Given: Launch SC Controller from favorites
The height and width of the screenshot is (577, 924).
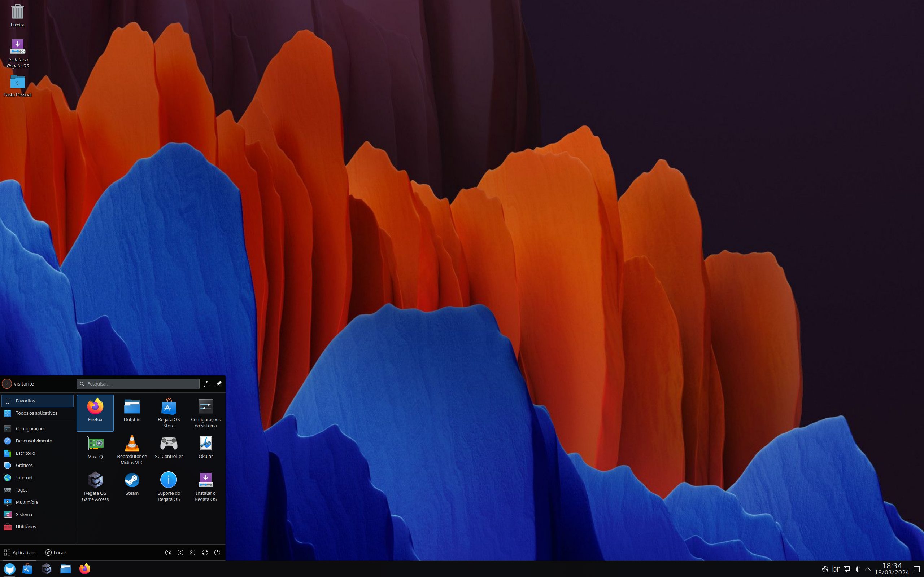Looking at the screenshot, I should (169, 447).
